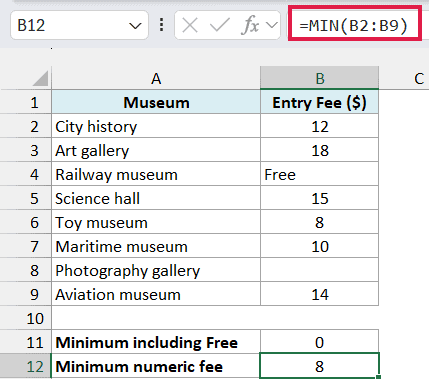Click the Entry Fee ($) header cell
The image size is (429, 379).
[319, 102]
